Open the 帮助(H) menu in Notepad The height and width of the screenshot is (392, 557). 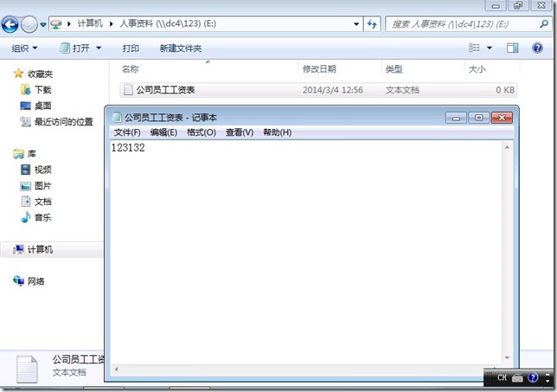tap(278, 132)
